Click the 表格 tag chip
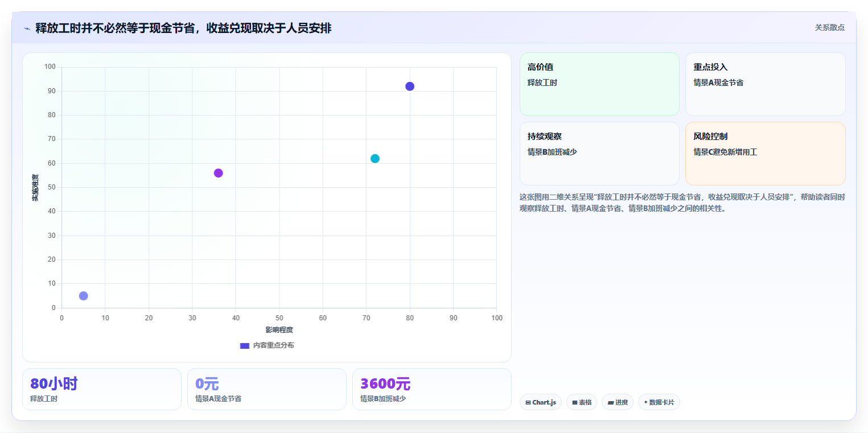The height and width of the screenshot is (433, 868). tap(582, 402)
